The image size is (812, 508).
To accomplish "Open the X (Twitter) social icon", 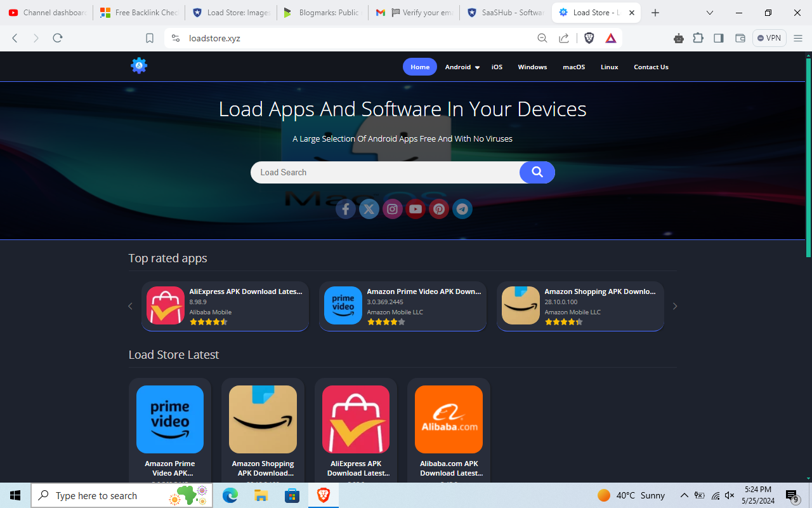I will click(369, 209).
